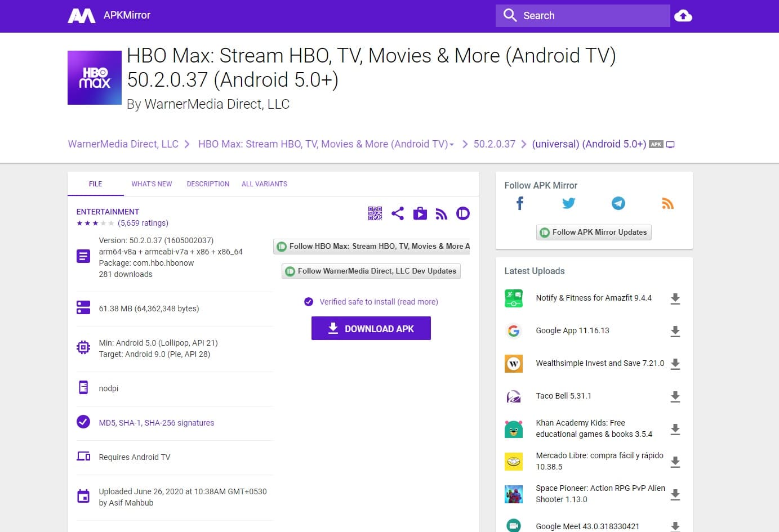Click the 61.38 MB file size text

click(x=149, y=309)
